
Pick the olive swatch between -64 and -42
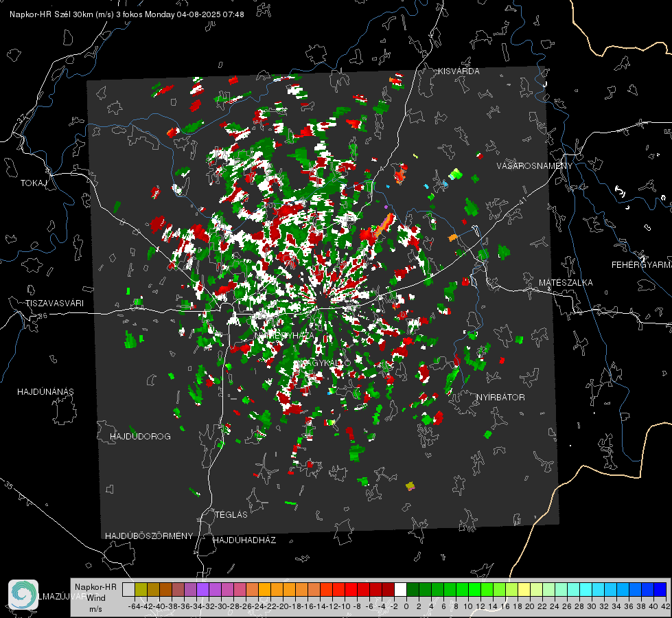coord(141,589)
